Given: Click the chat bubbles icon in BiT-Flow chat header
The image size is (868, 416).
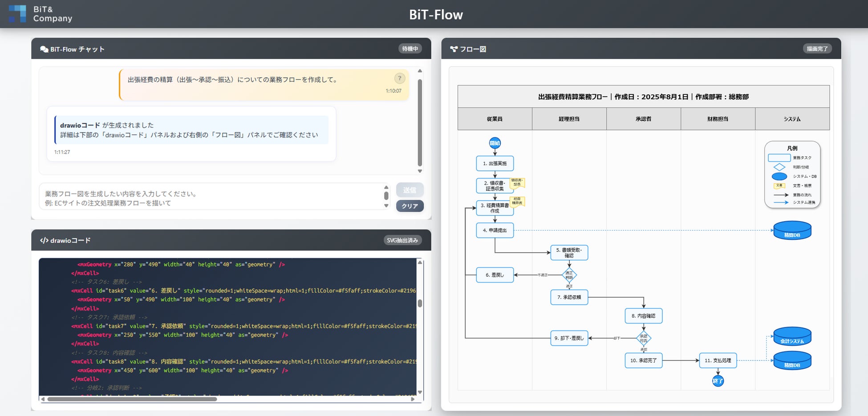Looking at the screenshot, I should pyautogui.click(x=44, y=49).
